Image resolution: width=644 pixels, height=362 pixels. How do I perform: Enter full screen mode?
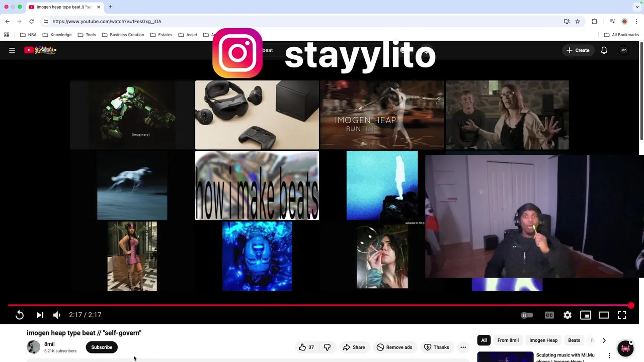(x=622, y=315)
